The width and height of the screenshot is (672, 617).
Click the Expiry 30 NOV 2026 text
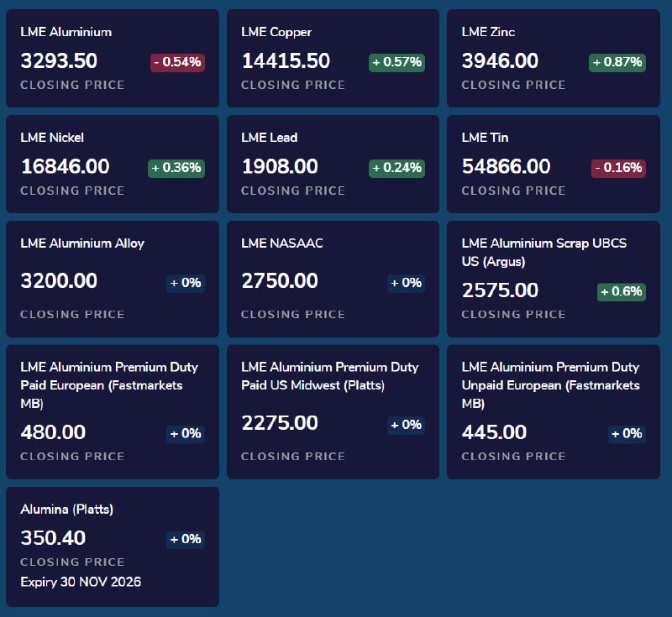coord(81,582)
